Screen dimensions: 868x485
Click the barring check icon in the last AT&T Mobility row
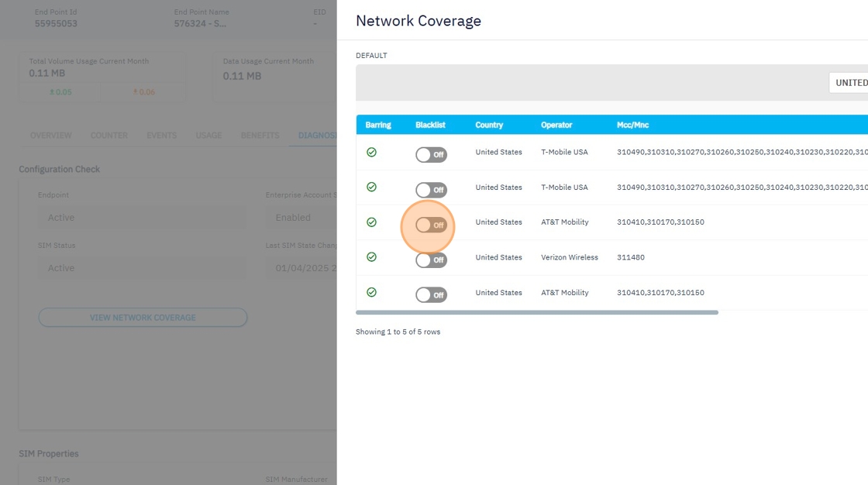(371, 292)
